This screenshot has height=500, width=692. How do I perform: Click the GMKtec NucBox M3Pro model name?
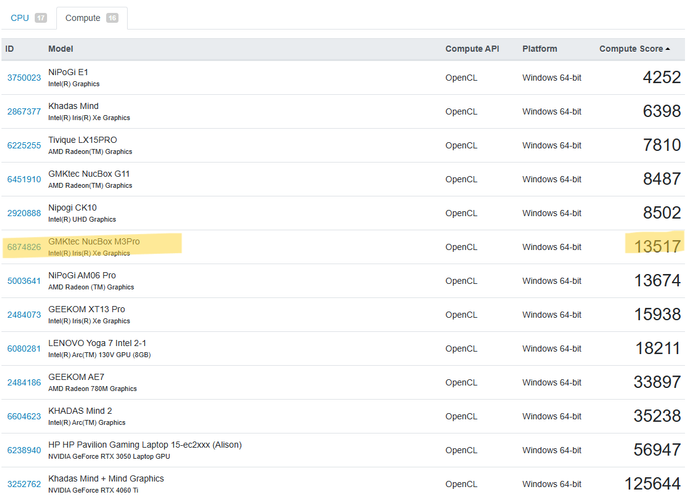94,242
